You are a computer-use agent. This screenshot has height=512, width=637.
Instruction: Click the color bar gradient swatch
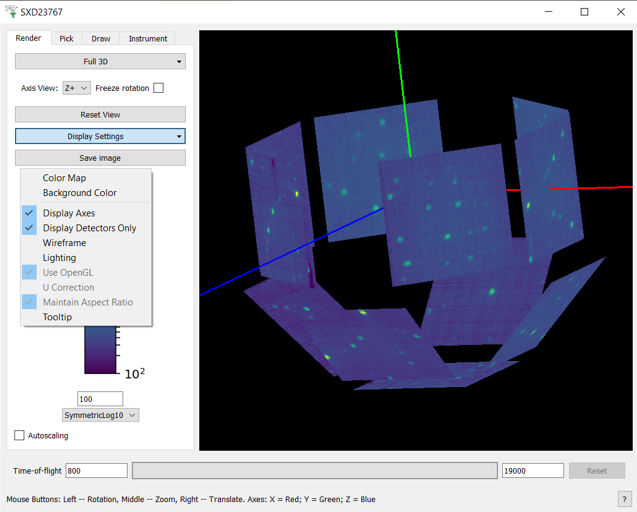(x=99, y=350)
